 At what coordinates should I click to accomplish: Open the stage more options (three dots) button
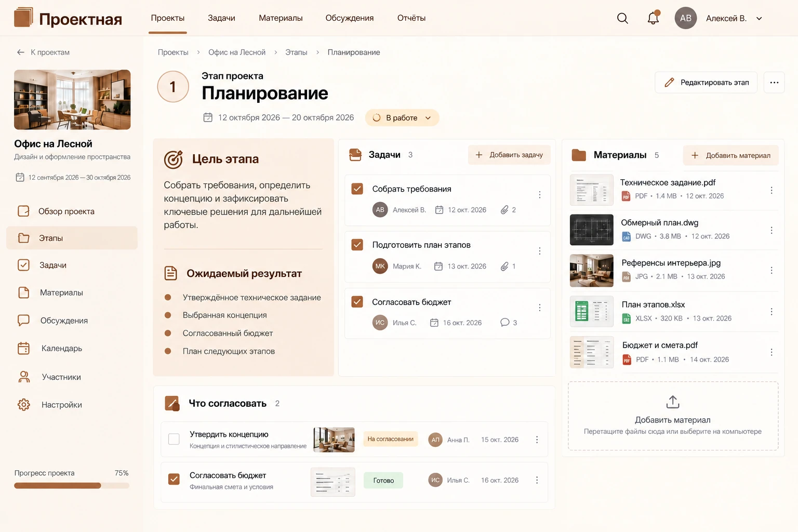[x=774, y=83]
